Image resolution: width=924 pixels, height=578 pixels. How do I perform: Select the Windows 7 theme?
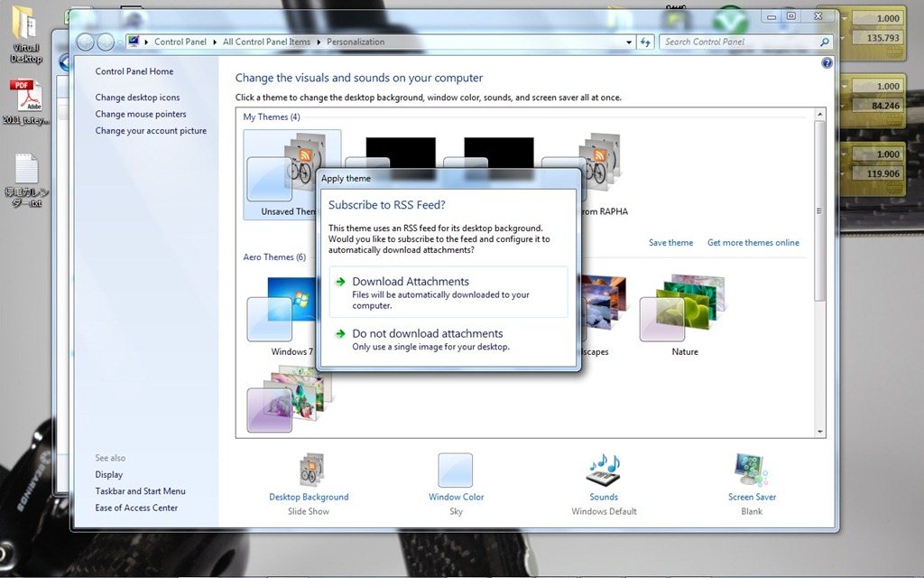tap(287, 312)
